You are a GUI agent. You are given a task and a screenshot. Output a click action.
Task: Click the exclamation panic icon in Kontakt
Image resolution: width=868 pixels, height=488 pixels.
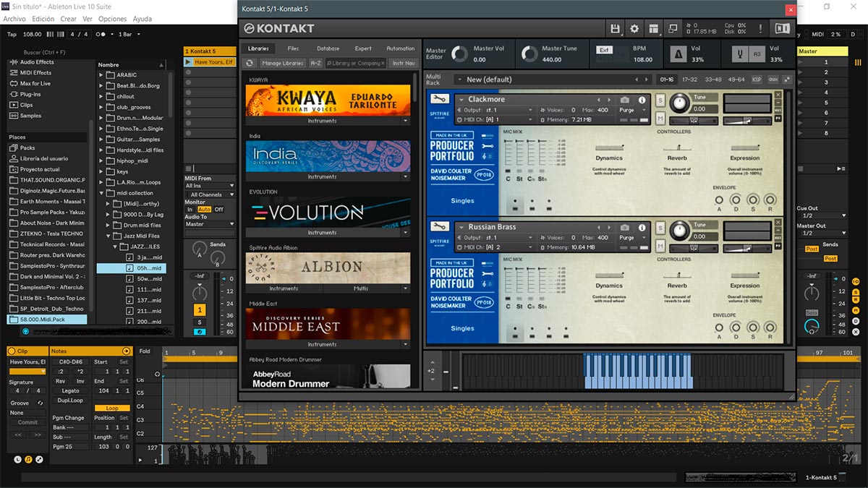click(760, 28)
